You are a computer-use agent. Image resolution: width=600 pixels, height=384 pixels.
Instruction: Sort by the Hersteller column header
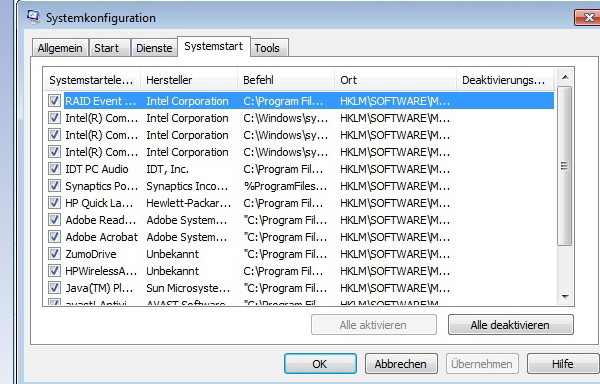(189, 80)
